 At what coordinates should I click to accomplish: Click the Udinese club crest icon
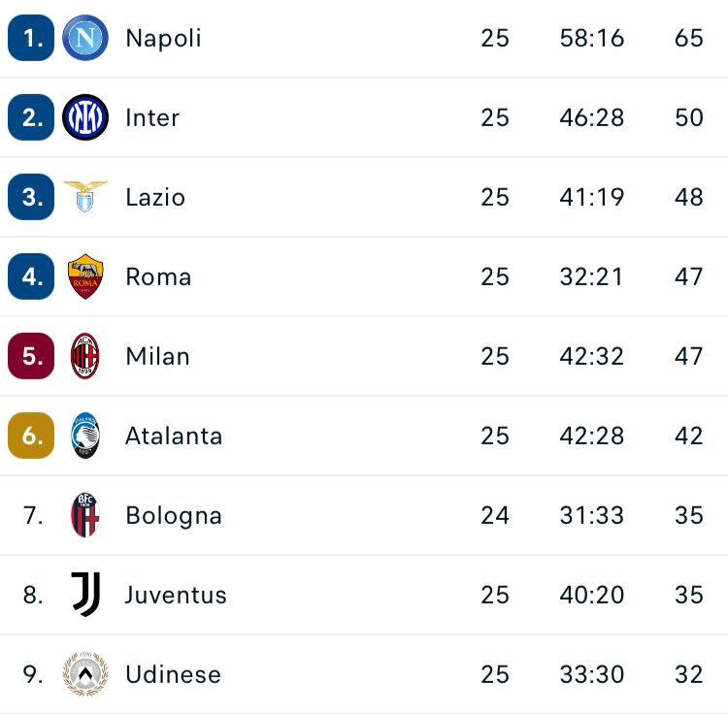click(85, 674)
